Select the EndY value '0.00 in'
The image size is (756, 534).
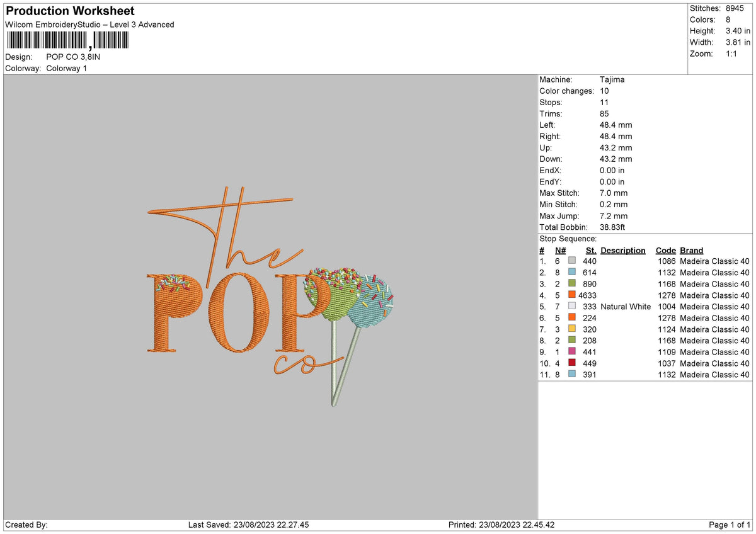click(613, 182)
